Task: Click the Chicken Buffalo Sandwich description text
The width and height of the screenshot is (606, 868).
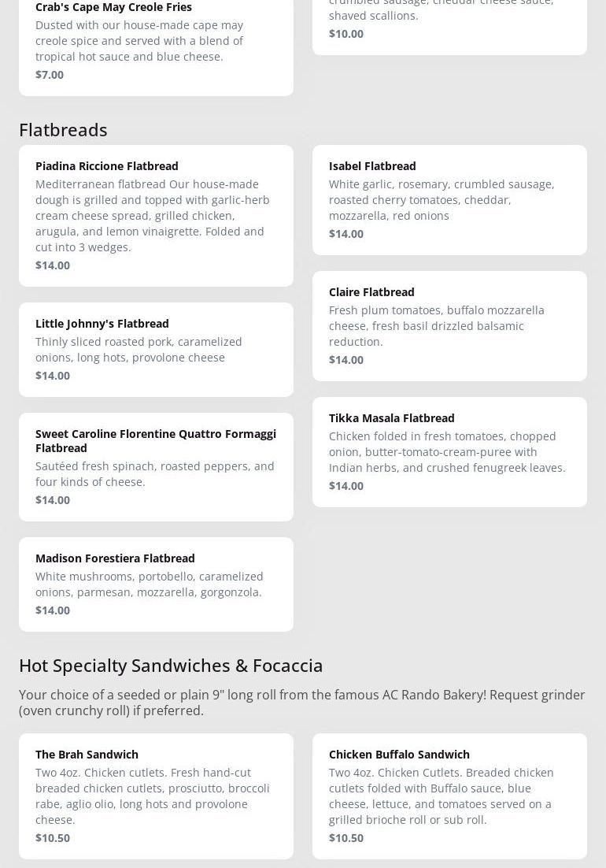Action: point(442,796)
